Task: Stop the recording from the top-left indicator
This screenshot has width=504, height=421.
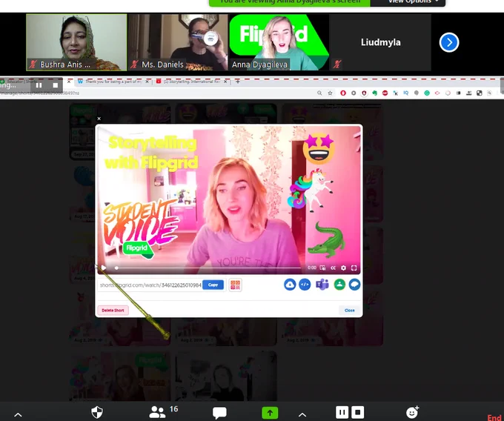Action: (56, 85)
